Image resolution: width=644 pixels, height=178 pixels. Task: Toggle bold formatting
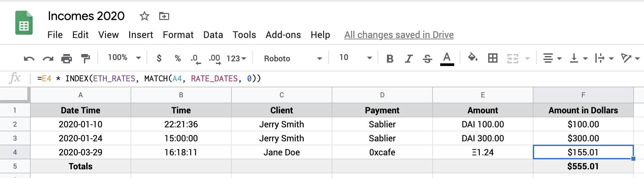pyautogui.click(x=390, y=59)
